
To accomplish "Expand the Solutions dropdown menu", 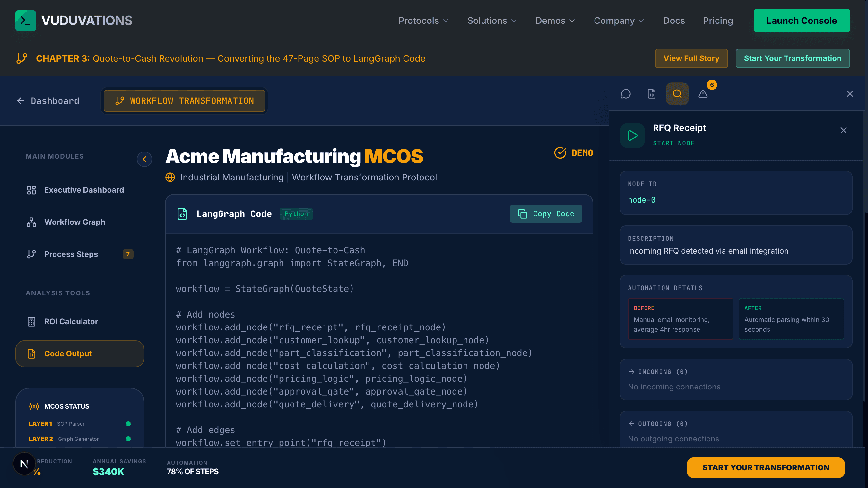I will tap(492, 21).
